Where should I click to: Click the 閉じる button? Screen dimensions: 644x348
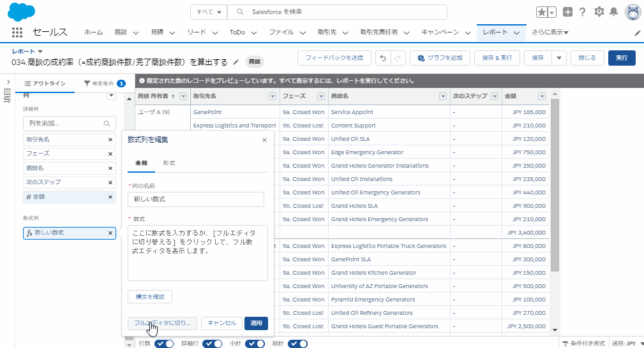[587, 58]
